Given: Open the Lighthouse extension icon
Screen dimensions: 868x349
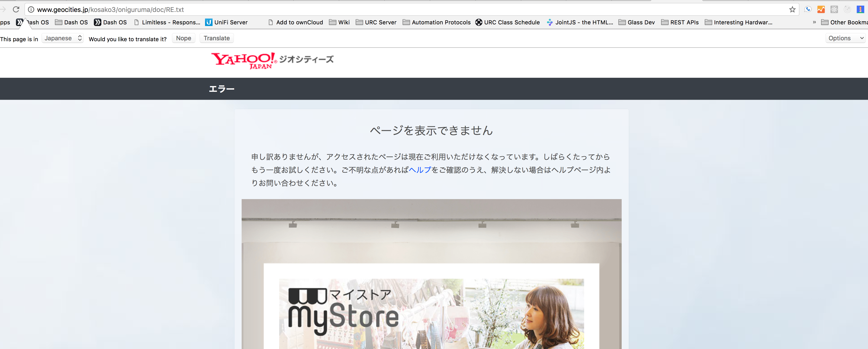Looking at the screenshot, I should [860, 9].
